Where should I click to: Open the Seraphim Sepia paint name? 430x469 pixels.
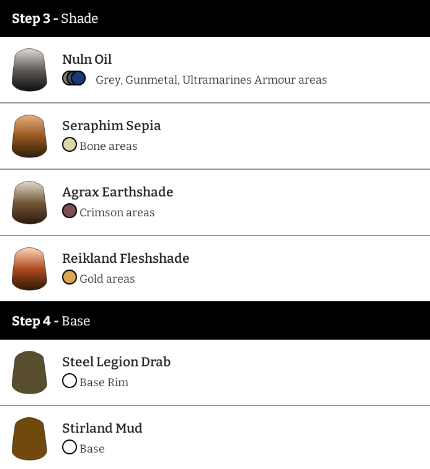[x=111, y=126]
